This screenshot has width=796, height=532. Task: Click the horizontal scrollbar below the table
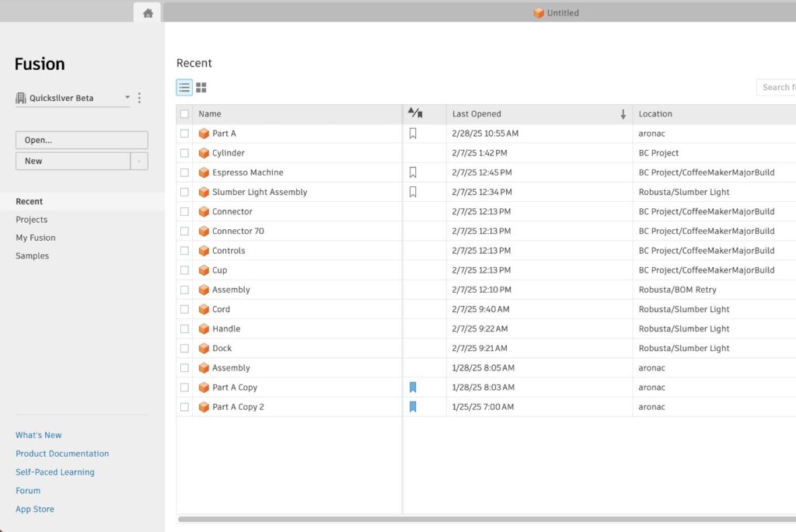pyautogui.click(x=487, y=519)
